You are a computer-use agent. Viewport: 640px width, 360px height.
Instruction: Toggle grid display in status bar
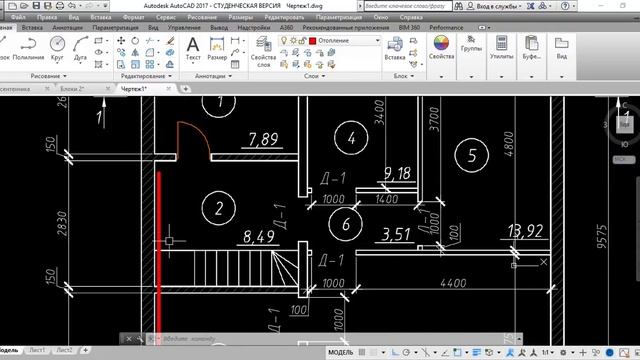click(x=362, y=352)
